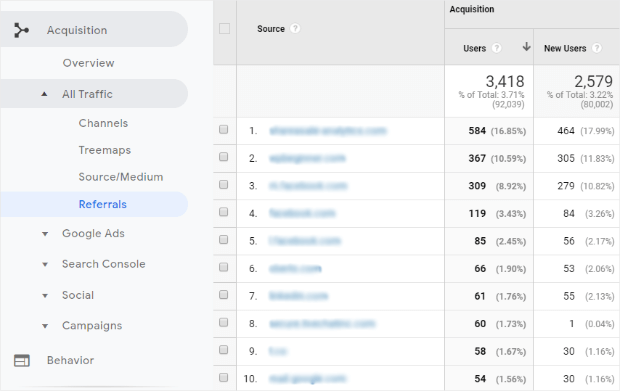Viewport: 620px width, 391px height.
Task: Open the referral source link in row 2
Action: pos(307,158)
